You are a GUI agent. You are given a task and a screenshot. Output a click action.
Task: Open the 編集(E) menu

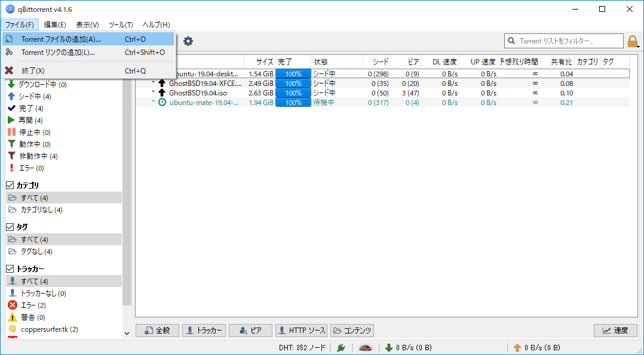click(55, 24)
